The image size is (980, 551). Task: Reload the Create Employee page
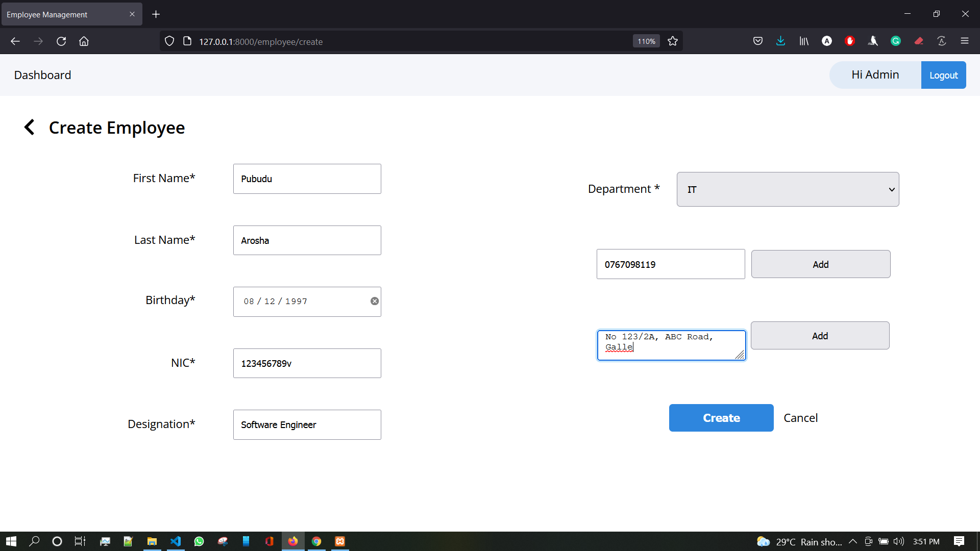[61, 41]
